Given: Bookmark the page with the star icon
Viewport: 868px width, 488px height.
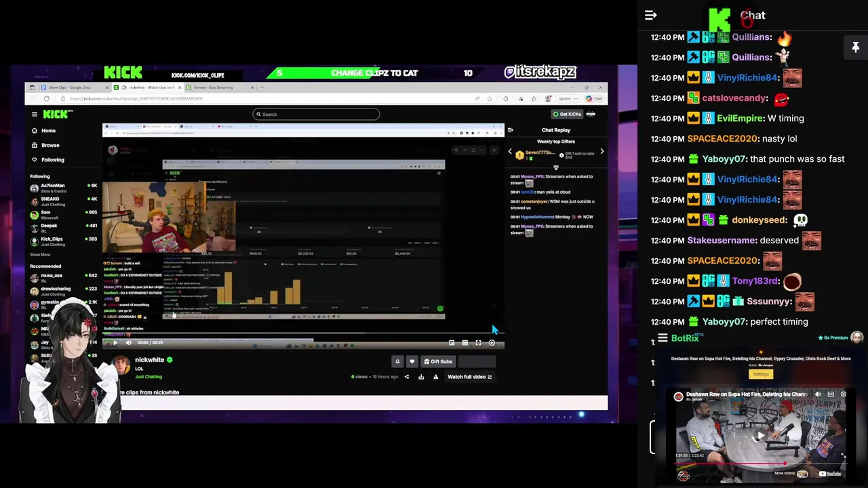Looking at the screenshot, I should (490, 99).
